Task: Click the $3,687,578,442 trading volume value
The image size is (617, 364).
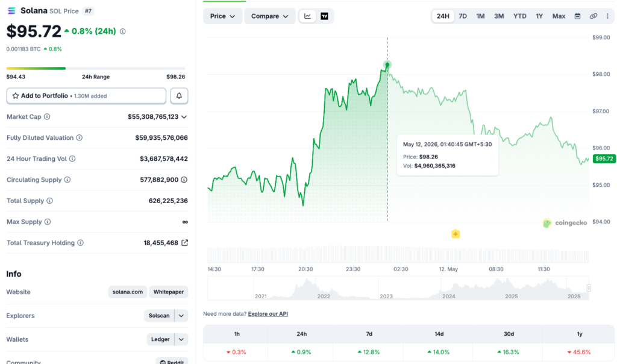Action: point(164,158)
